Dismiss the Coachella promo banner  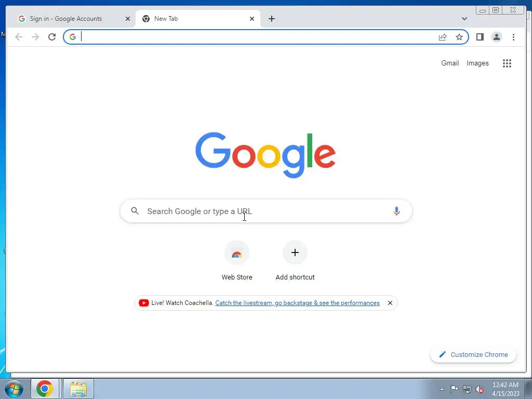390,303
